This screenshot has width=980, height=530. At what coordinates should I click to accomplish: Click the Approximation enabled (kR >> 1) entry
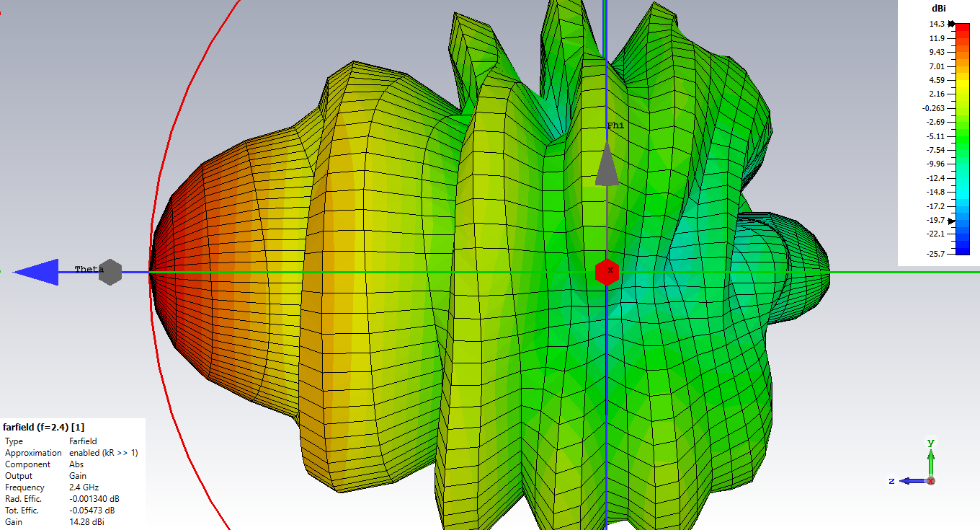[103, 453]
